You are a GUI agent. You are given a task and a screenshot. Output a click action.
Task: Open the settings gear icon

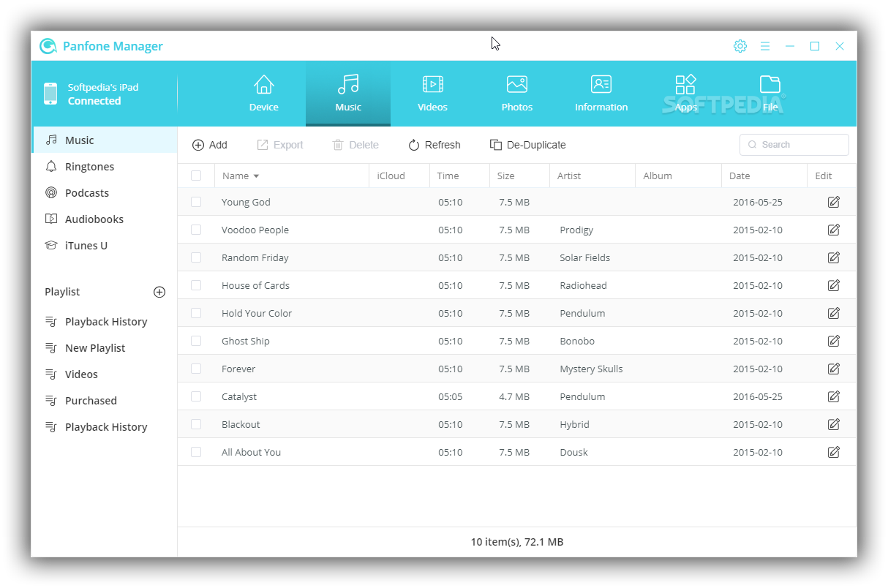click(x=740, y=46)
